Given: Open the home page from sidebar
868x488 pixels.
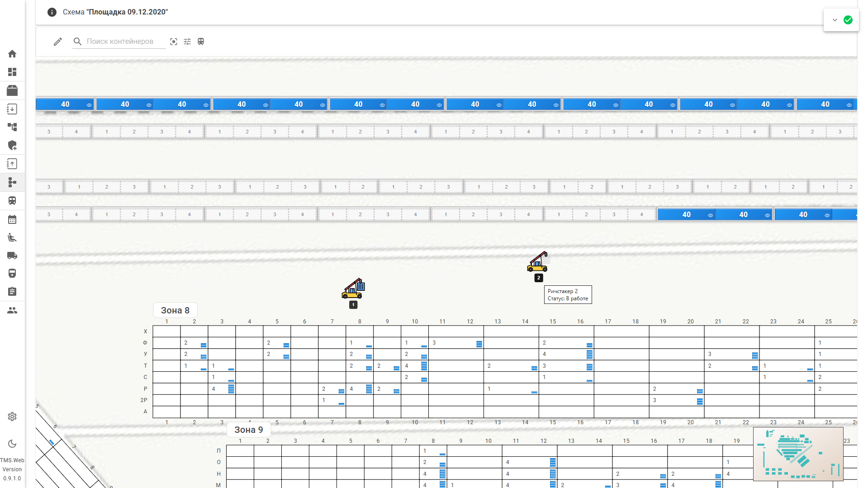Looking at the screenshot, I should pyautogui.click(x=12, y=54).
